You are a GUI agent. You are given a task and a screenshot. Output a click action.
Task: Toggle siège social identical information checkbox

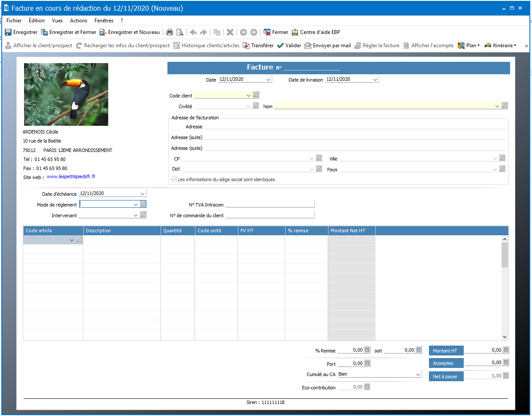[174, 179]
